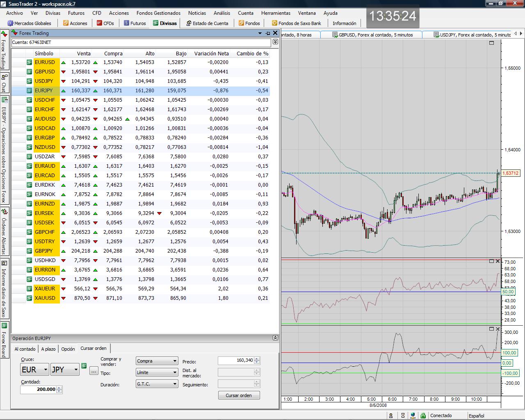Viewport: 525px width, 420px height.
Task: Click the Cantidad amount field
Action: pos(38,389)
